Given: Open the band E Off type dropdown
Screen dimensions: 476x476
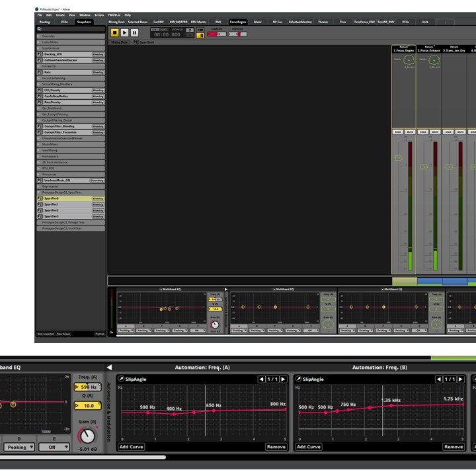Looking at the screenshot, I should [x=55, y=447].
